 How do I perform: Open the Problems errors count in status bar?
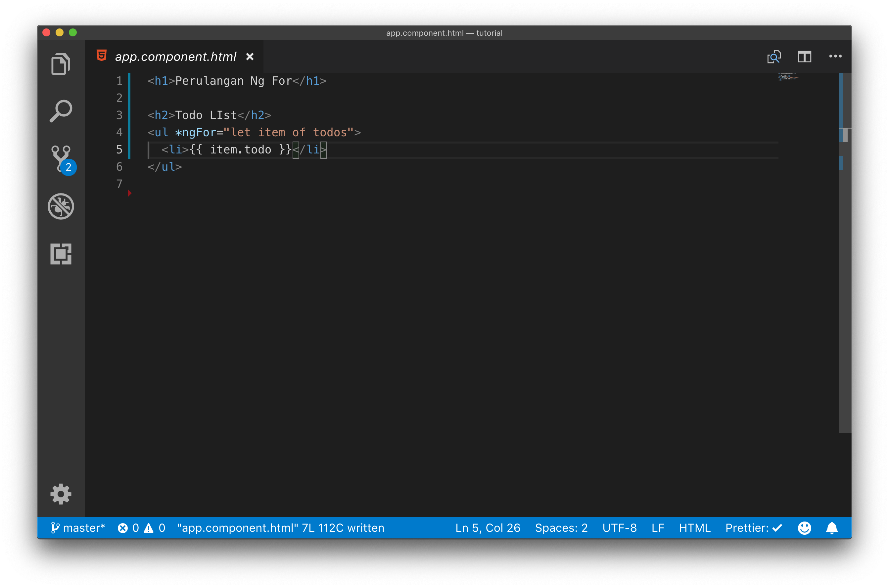128,527
